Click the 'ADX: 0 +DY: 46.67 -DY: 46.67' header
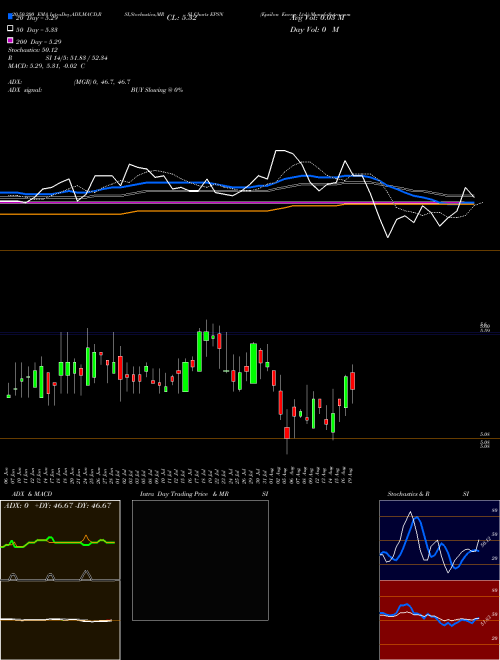 coord(57,506)
